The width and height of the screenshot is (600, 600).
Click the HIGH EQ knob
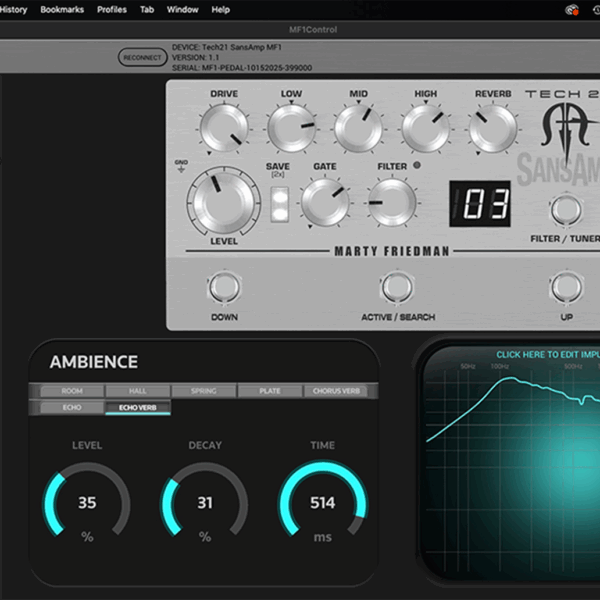click(425, 130)
